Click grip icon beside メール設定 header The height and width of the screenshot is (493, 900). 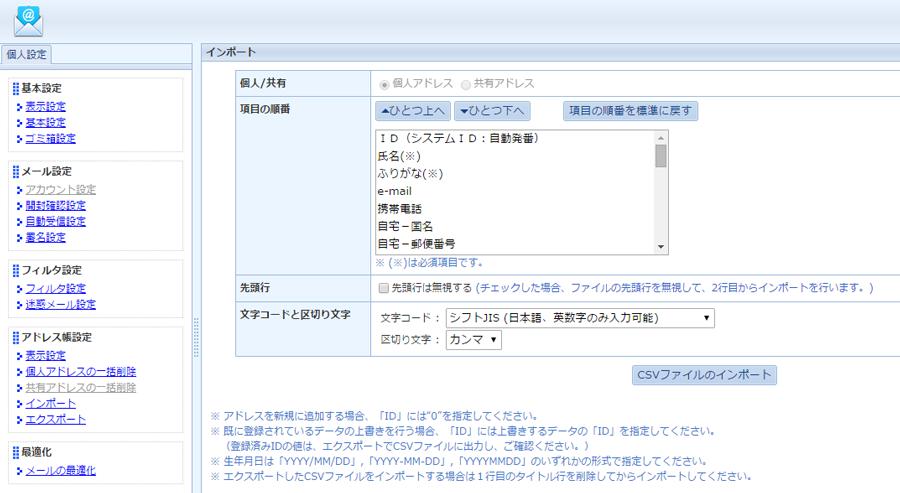click(16, 172)
